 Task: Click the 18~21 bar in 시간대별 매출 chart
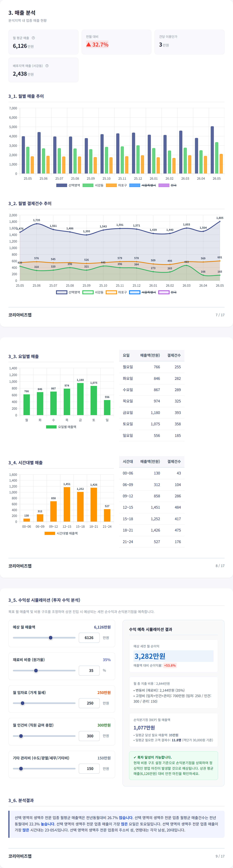point(94,505)
